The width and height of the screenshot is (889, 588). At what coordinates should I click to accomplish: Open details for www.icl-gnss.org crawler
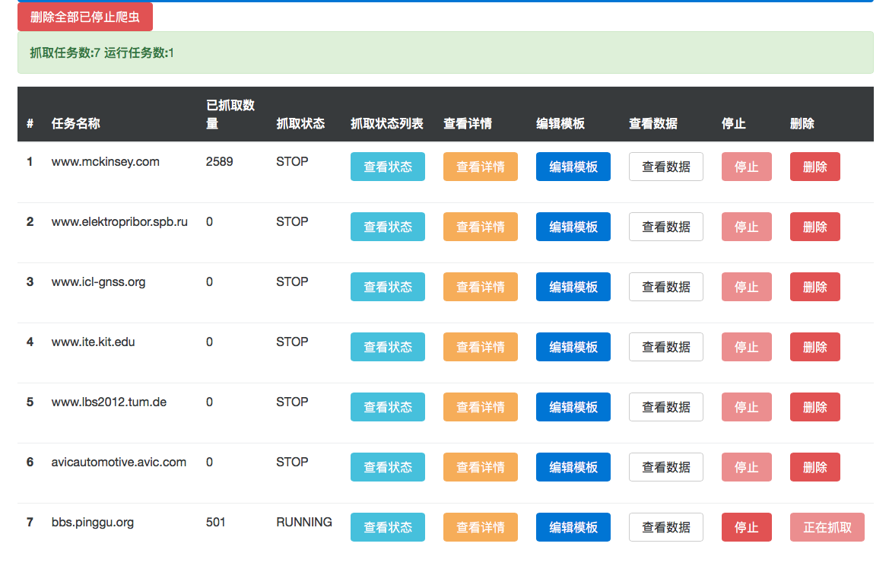pyautogui.click(x=480, y=287)
